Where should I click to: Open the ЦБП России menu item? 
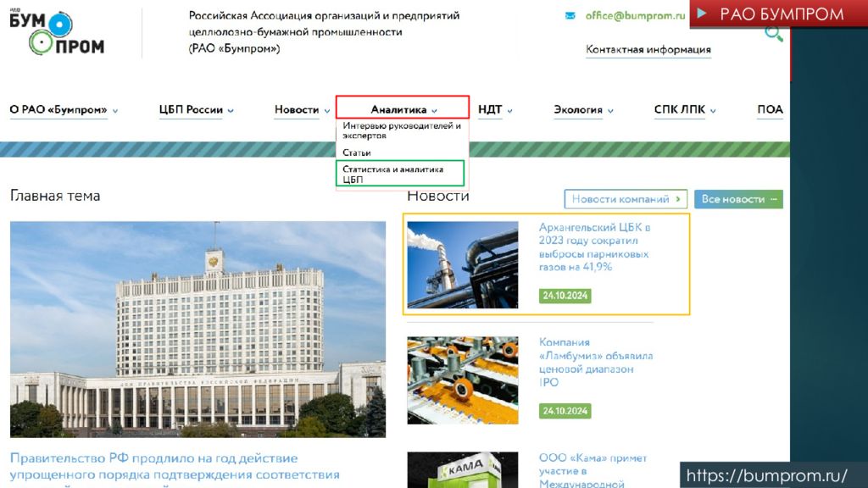pyautogui.click(x=191, y=109)
